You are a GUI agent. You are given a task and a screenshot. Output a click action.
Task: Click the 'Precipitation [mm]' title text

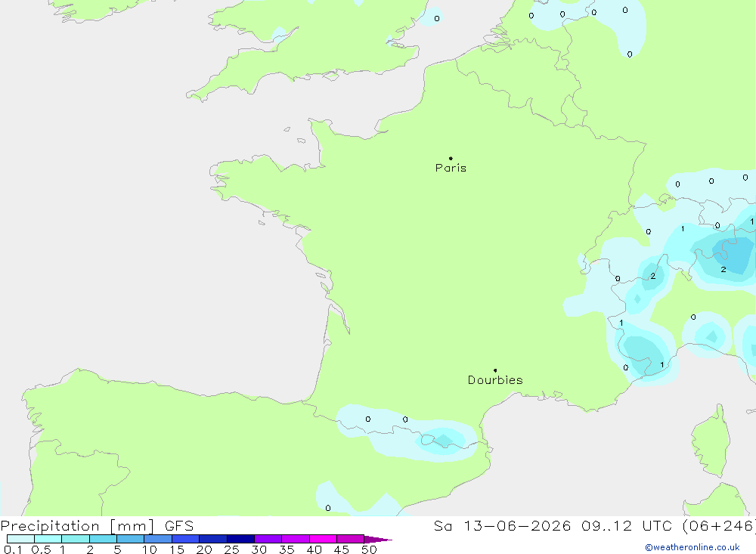tap(77, 525)
